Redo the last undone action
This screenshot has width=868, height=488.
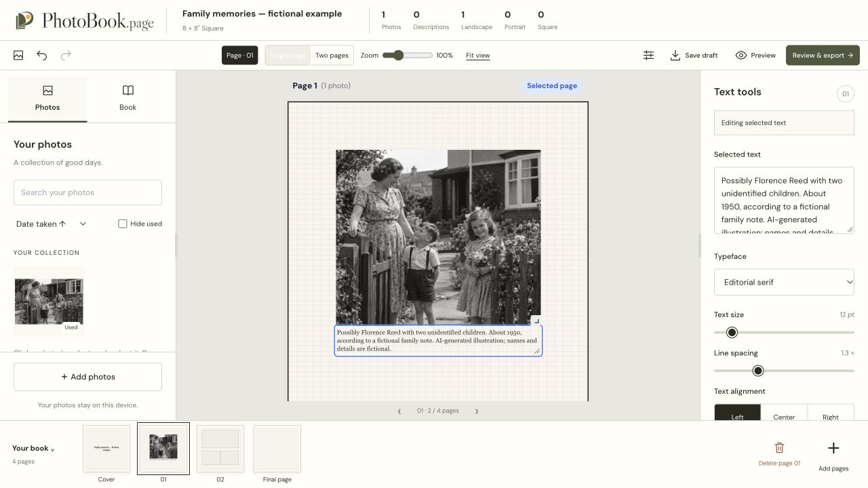click(66, 56)
